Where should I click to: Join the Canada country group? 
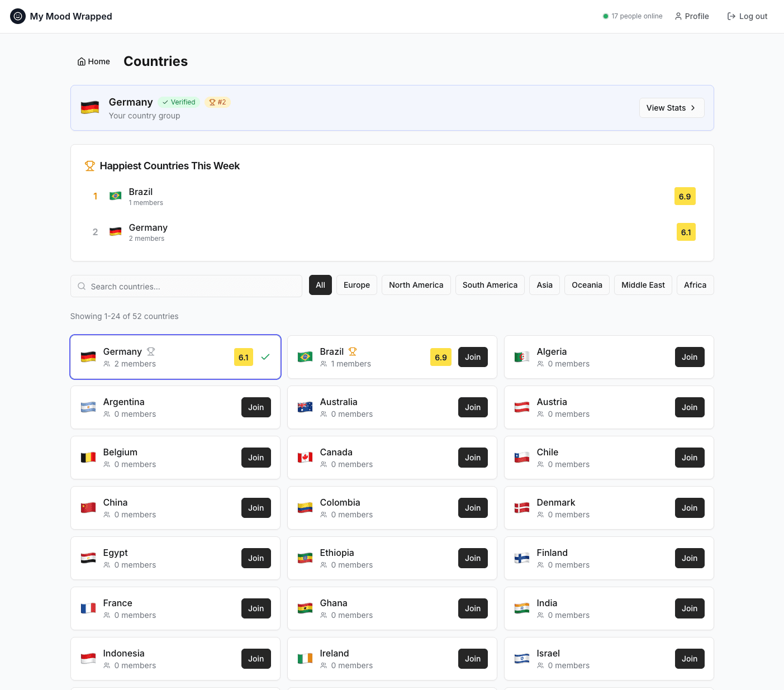(x=473, y=458)
